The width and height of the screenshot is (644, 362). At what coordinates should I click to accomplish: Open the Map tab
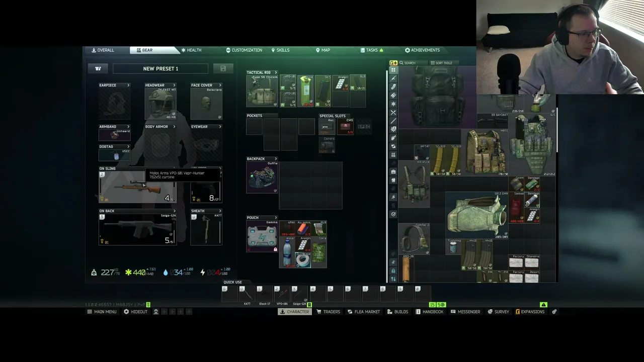click(323, 50)
